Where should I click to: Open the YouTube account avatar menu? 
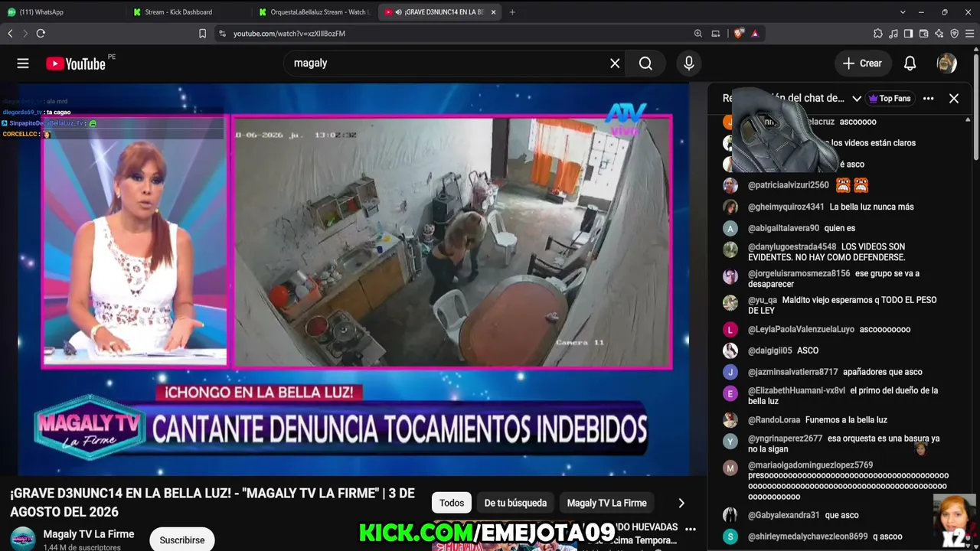[x=947, y=64]
